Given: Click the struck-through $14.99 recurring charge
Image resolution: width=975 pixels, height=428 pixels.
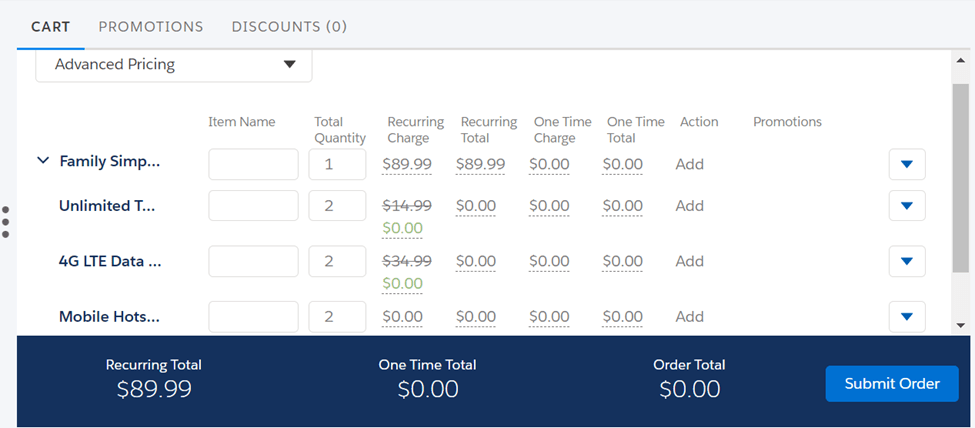Looking at the screenshot, I should [x=407, y=206].
